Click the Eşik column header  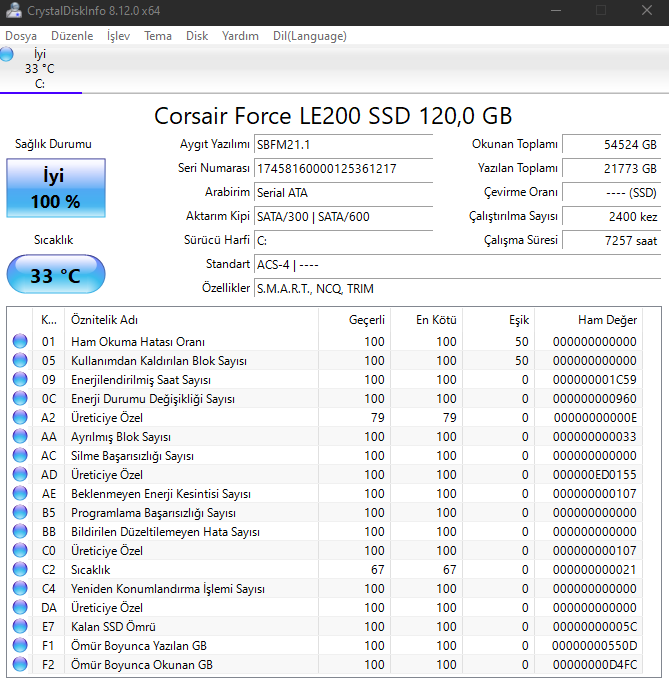pyautogui.click(x=498, y=320)
